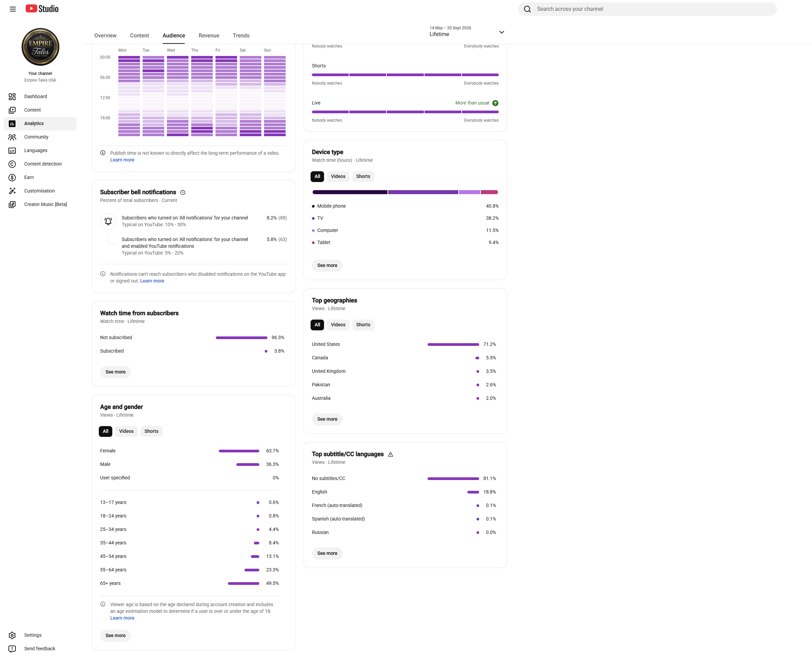Click the Dashboard grid icon
The width and height of the screenshot is (812, 657).
[x=12, y=96]
